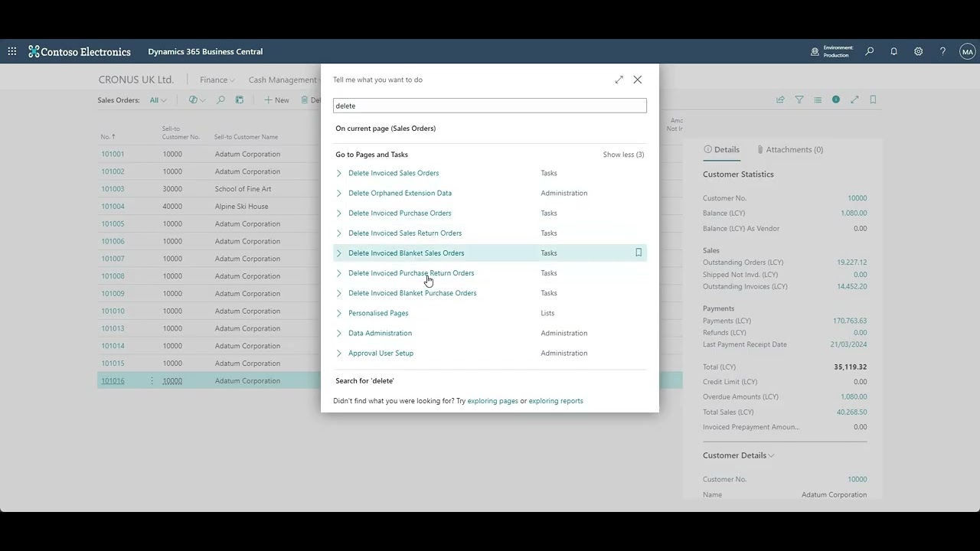The width and height of the screenshot is (980, 551).
Task: Open the Approval User Setup page
Action: (x=381, y=353)
